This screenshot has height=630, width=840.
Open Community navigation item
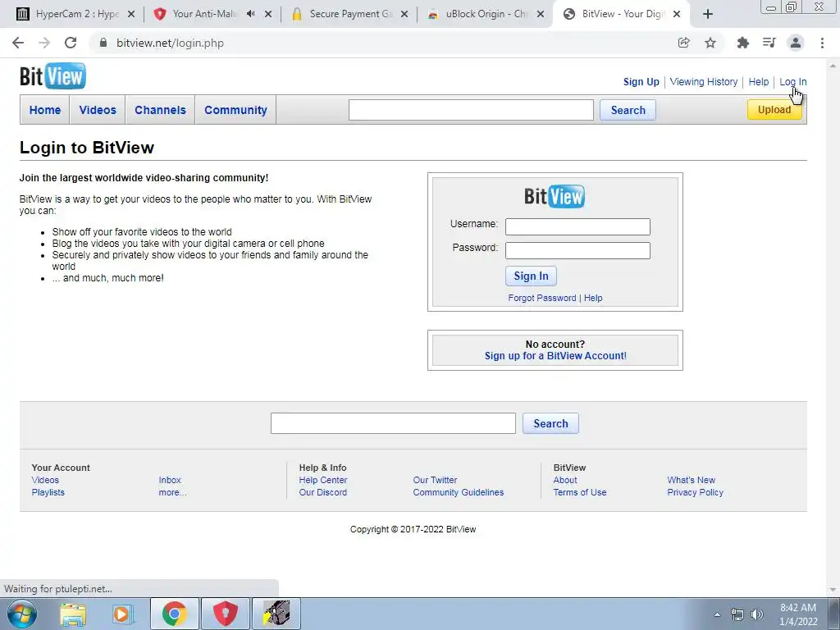pos(235,110)
